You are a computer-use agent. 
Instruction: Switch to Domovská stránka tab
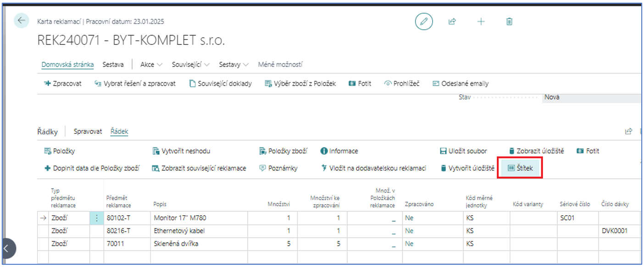point(68,65)
